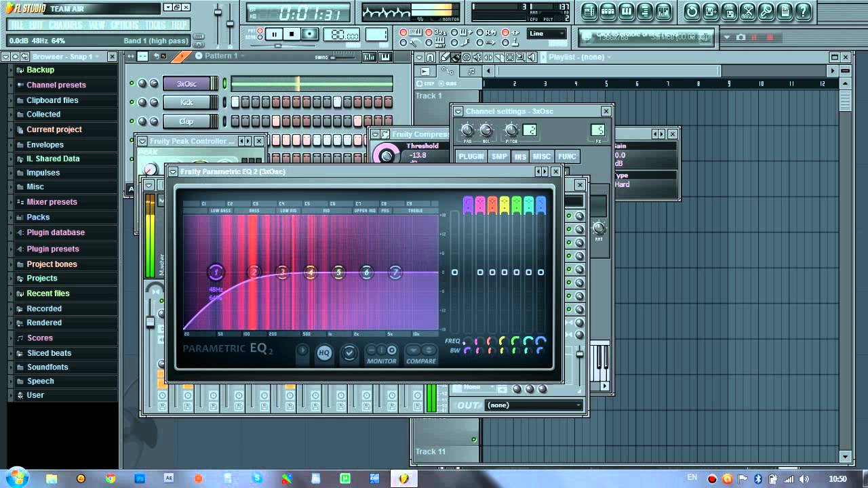This screenshot has width=868, height=488.
Task: Open the Mixer from top toolbar
Action: [664, 12]
